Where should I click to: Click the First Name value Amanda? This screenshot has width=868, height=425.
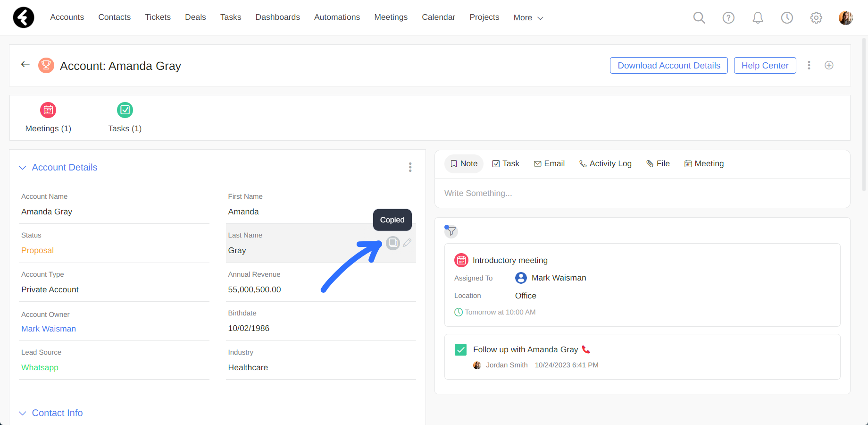pyautogui.click(x=243, y=212)
